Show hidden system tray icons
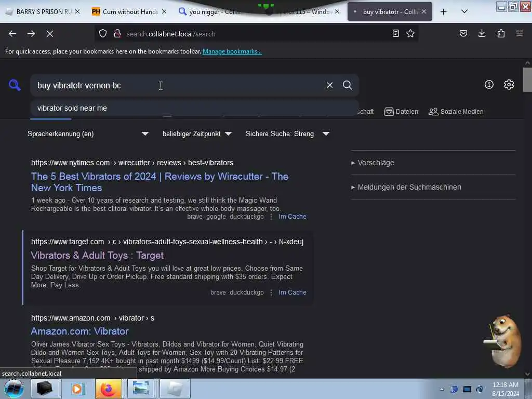532x399 pixels. pos(442,390)
